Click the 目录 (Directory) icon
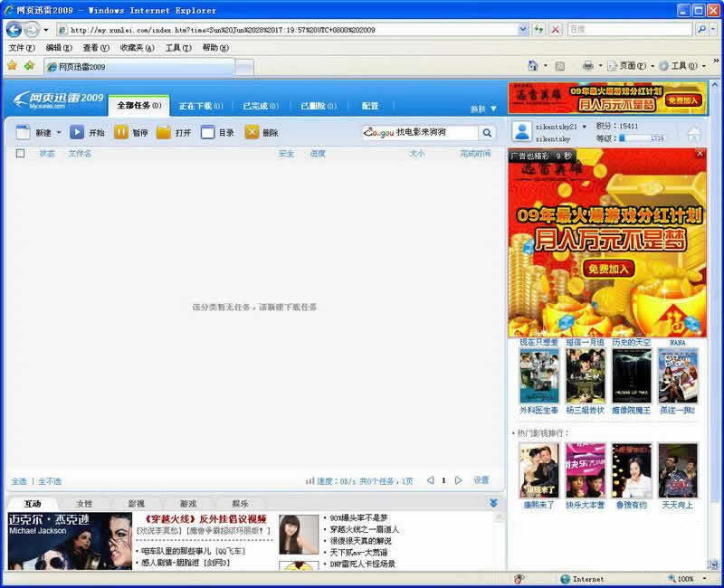Viewport: 724px width, 588px height. pos(207,132)
